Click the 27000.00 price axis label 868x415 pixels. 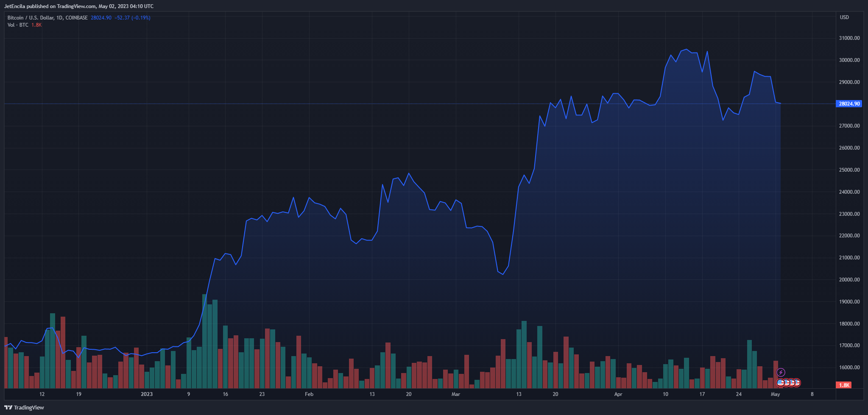click(x=849, y=126)
